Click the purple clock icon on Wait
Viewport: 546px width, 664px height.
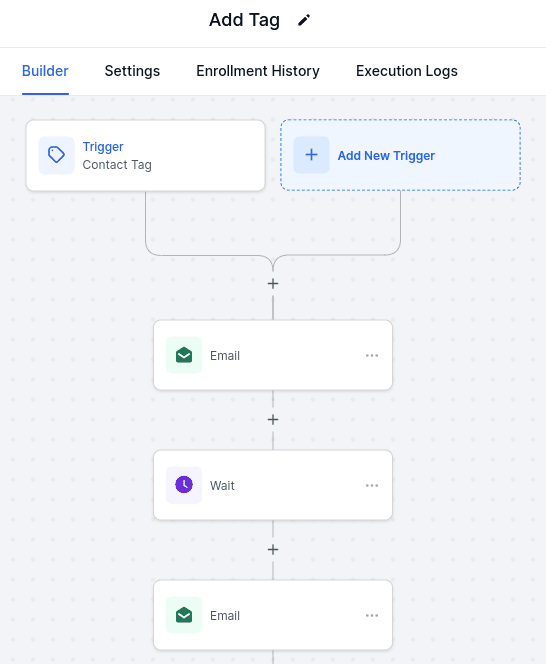coord(184,485)
